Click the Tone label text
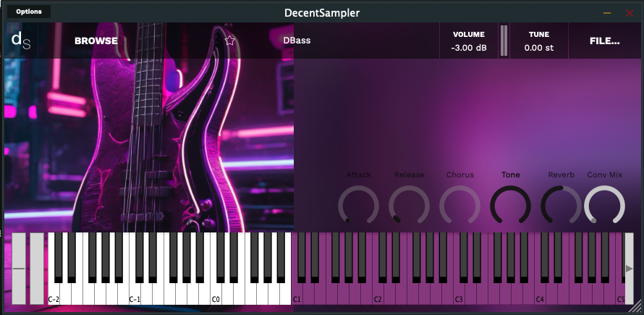The height and width of the screenshot is (315, 644). pyautogui.click(x=511, y=175)
